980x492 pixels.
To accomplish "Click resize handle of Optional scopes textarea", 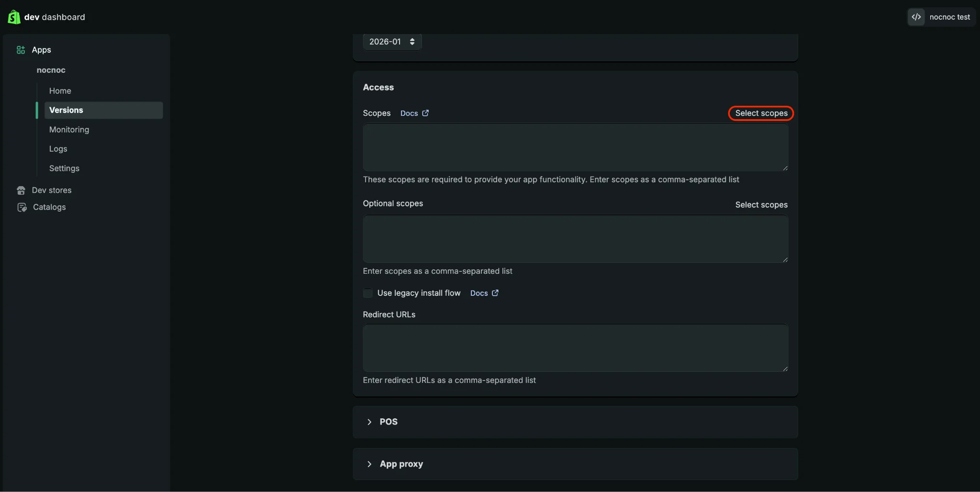I will [x=785, y=259].
